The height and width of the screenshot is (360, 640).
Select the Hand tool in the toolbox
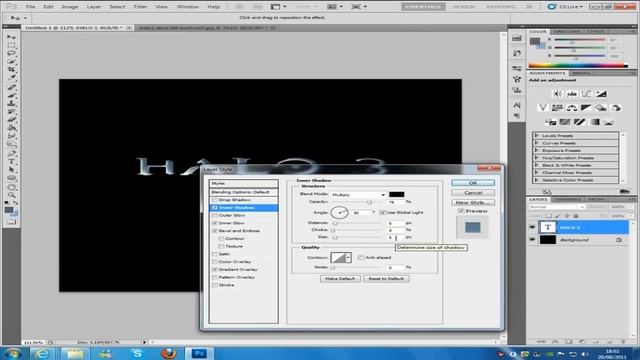(x=11, y=187)
